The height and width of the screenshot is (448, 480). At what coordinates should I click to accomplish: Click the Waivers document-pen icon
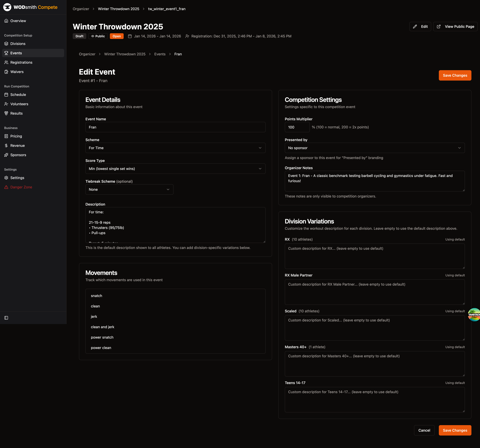tap(6, 72)
